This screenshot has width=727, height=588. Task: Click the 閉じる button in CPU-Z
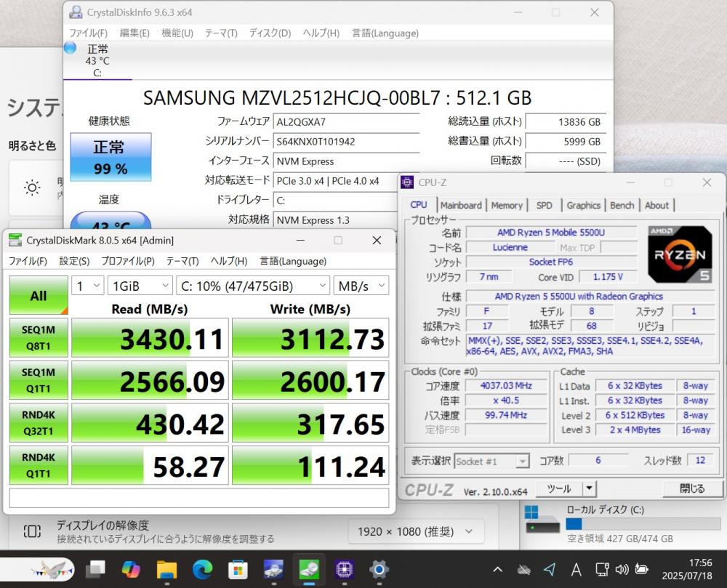[692, 488]
